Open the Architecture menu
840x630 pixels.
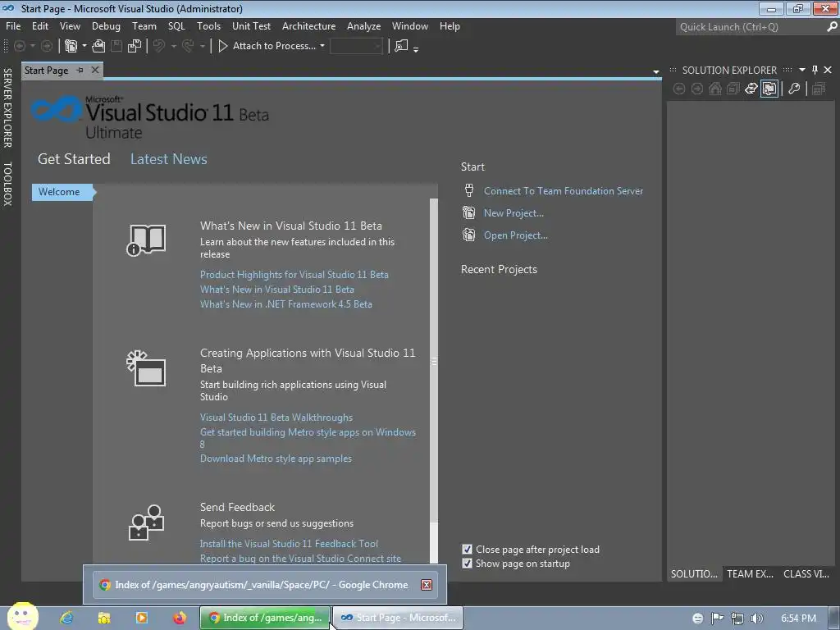click(308, 25)
